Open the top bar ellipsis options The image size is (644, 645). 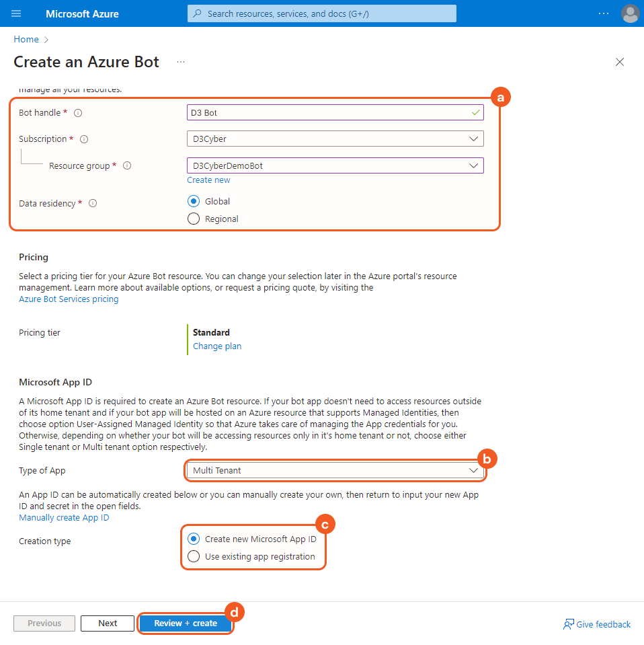point(603,13)
